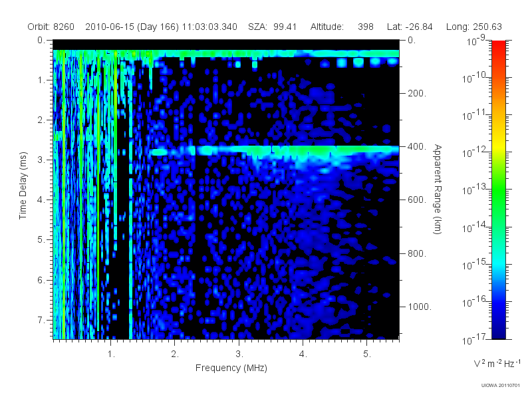Image resolution: width=532 pixels, height=399 pixels.
Task: Click the timestamp '11:03:03.340'
Action: click(x=209, y=27)
